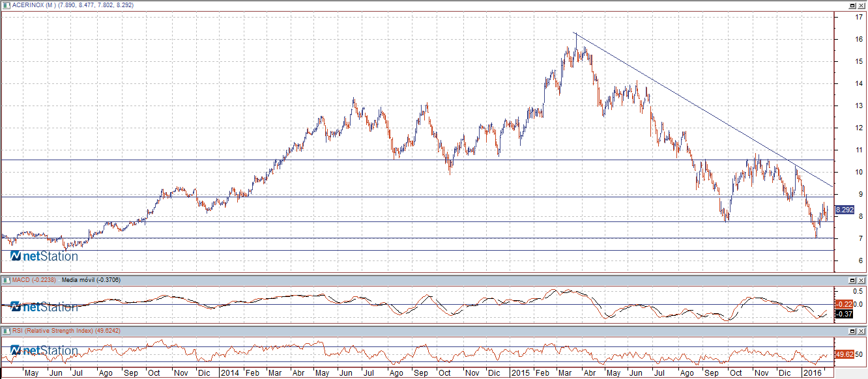The width and height of the screenshot is (868, 379).
Task: Click the 2015 label on time axis
Action: point(520,373)
